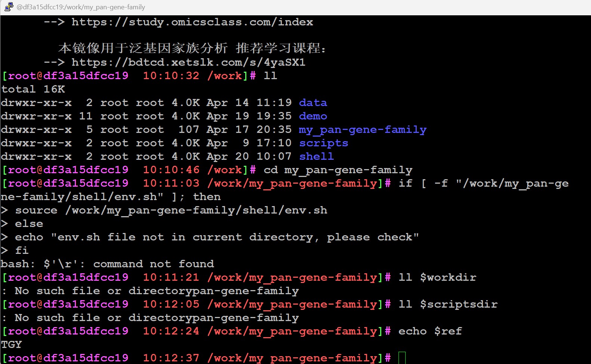Click the 'data' directory name in the listing

(313, 103)
